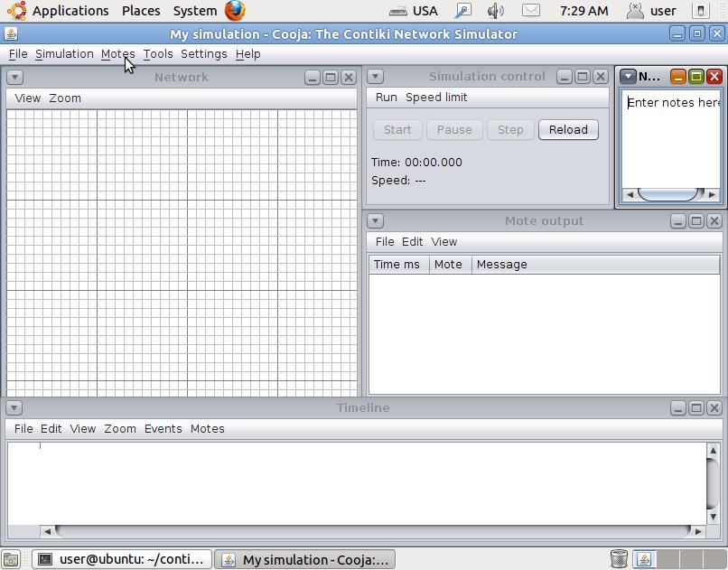Maximize the Simulation control panel
Image resolution: width=728 pixels, height=570 pixels.
pos(583,76)
